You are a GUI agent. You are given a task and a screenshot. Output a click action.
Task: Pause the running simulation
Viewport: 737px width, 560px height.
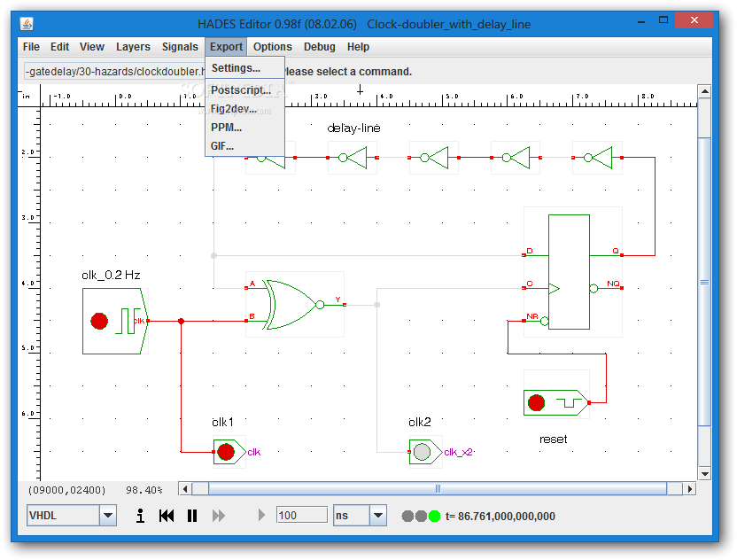pyautogui.click(x=192, y=516)
